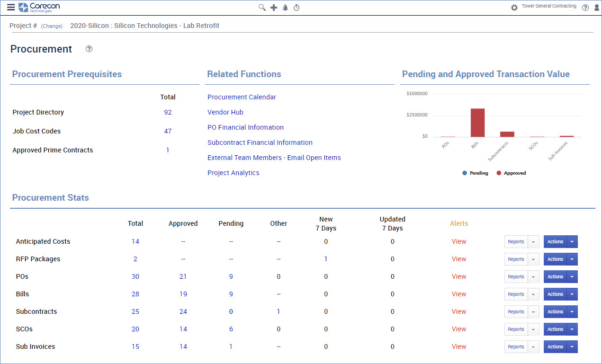This screenshot has width=602, height=364.
Task: Click Actions button for Anticipated Costs
Action: (555, 242)
